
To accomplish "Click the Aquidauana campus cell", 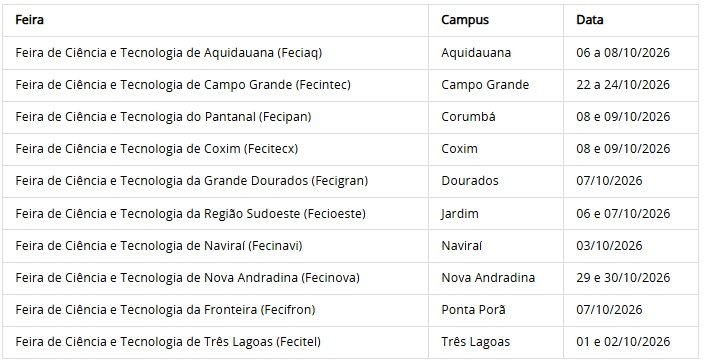I will click(476, 53).
